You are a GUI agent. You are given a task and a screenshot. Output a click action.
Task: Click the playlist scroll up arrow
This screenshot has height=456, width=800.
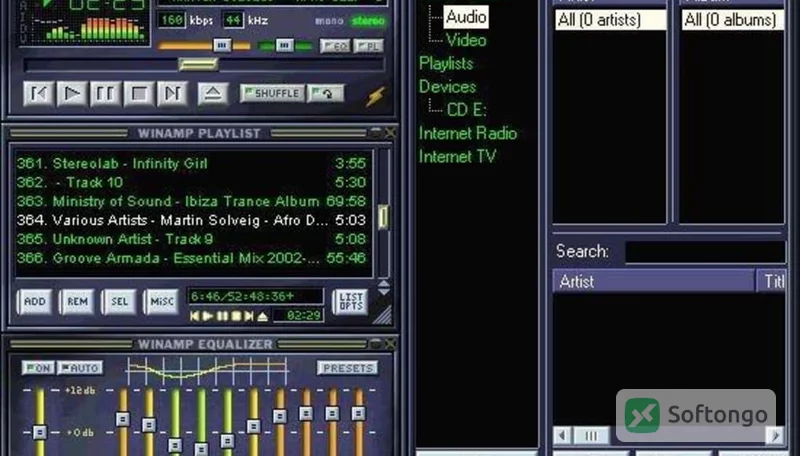[384, 283]
